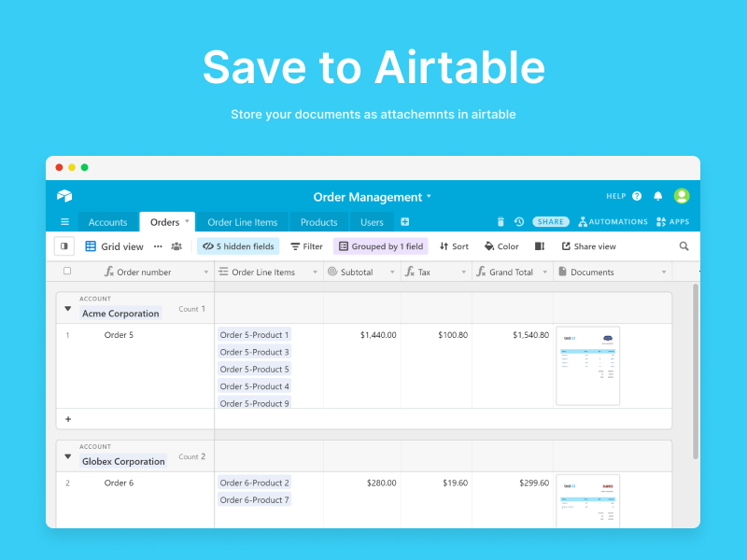Select the $1,540.80 grand total cell

point(513,366)
